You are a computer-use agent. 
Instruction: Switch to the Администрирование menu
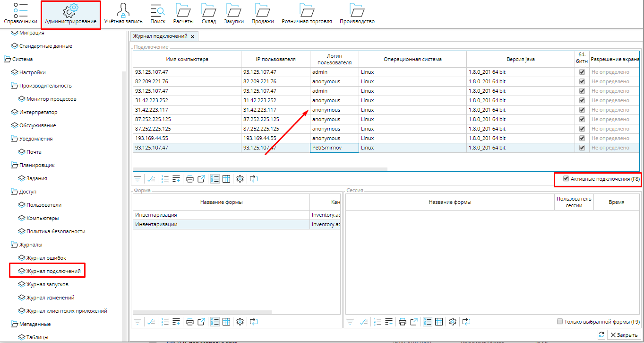[70, 14]
